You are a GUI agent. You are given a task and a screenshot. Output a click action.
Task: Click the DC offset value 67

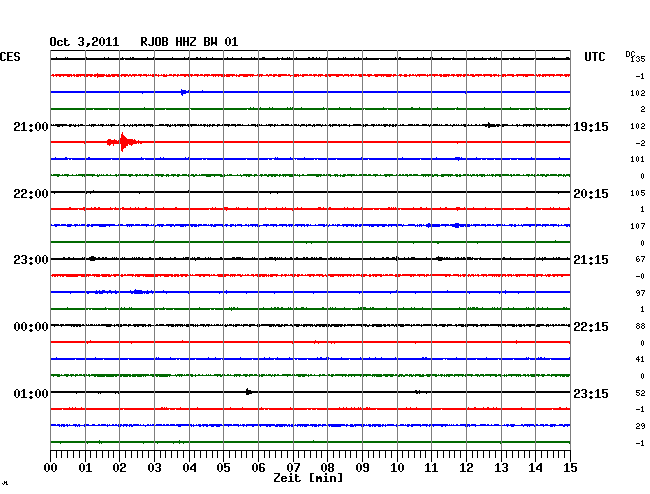click(640, 259)
